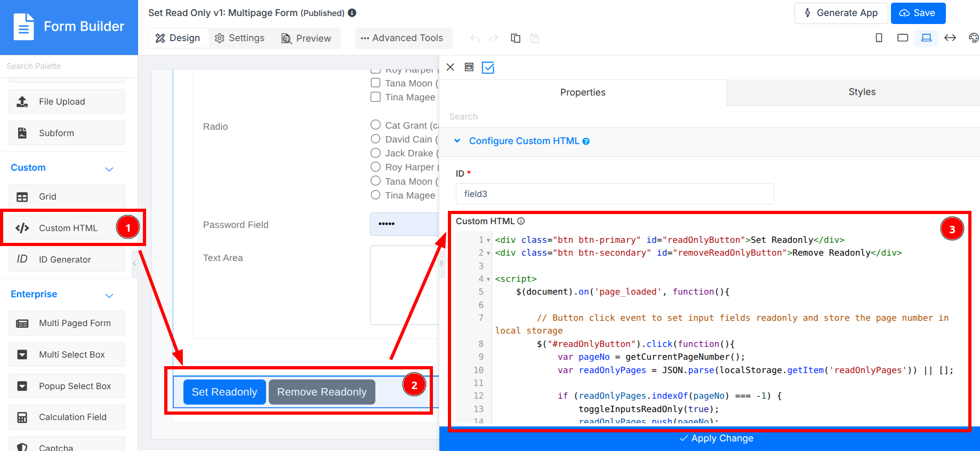Click the Generate App button
This screenshot has height=451, width=980.
tap(841, 13)
